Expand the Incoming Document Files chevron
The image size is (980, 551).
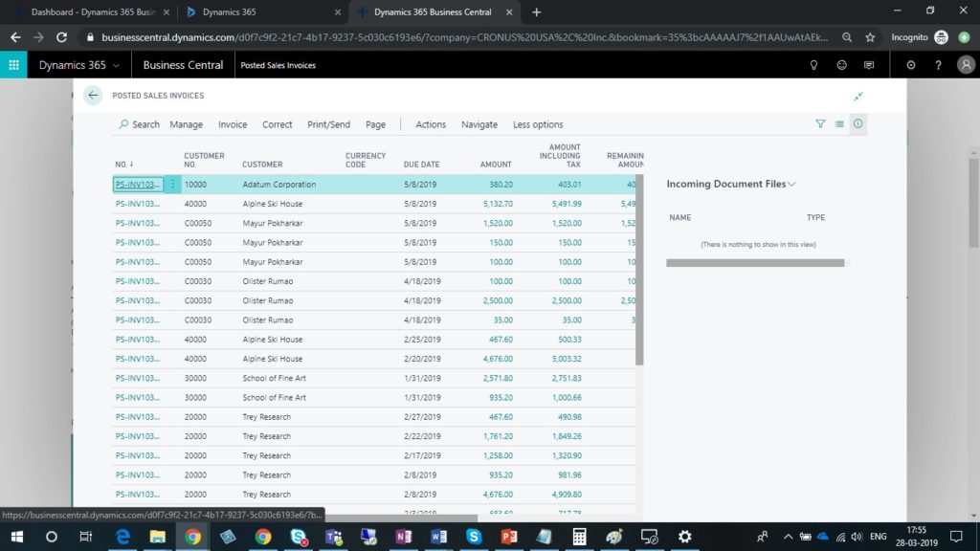[791, 185]
